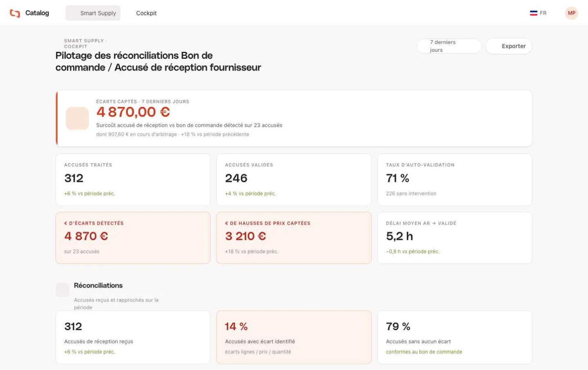Click the "€ DE HAUSSES DE PRIX CAPTÉES" label
This screenshot has height=370, width=588.
click(267, 223)
